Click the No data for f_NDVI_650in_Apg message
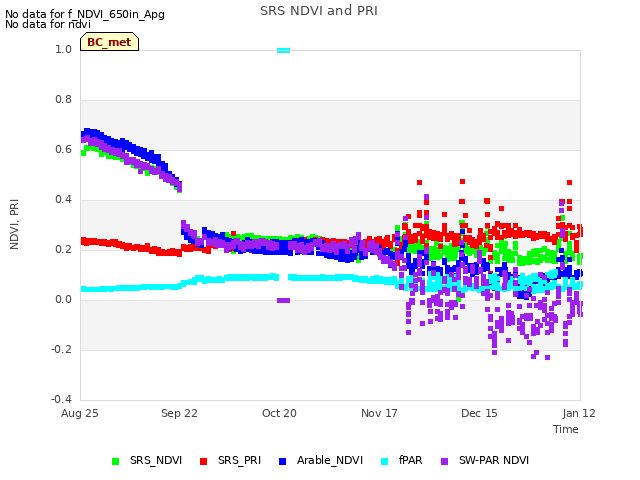Screen dimensions: 640x480 [x=85, y=14]
